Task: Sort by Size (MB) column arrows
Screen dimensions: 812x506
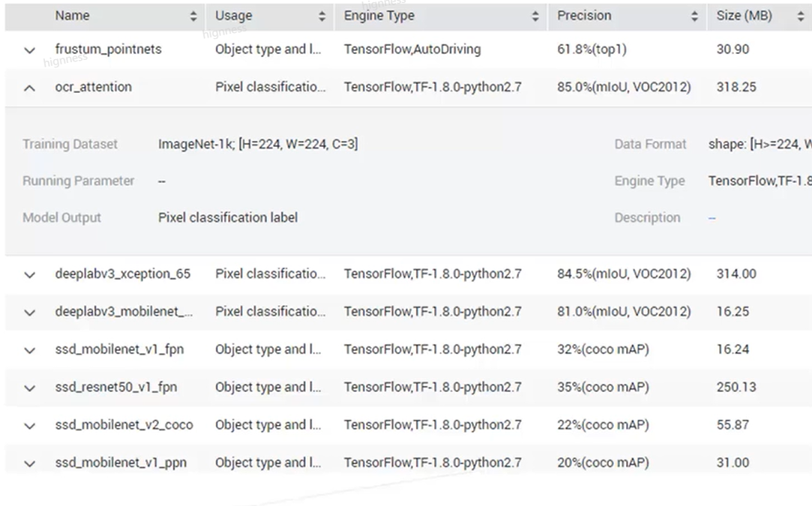Action: (x=800, y=16)
